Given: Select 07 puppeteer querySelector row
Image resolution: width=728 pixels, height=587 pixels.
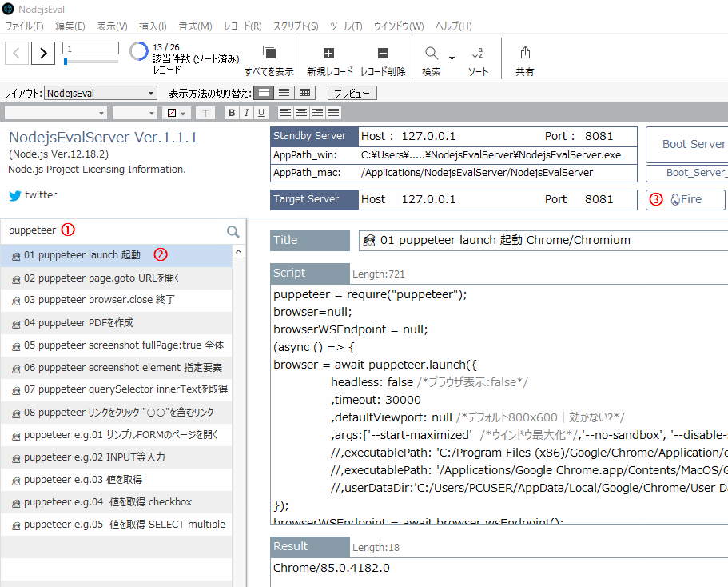Looking at the screenshot, I should (x=116, y=389).
